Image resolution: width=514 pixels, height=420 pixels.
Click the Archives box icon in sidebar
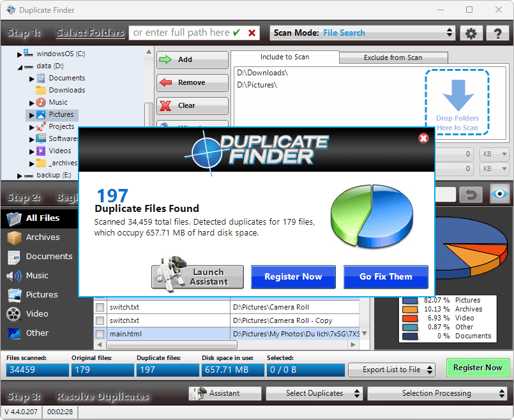tap(14, 237)
